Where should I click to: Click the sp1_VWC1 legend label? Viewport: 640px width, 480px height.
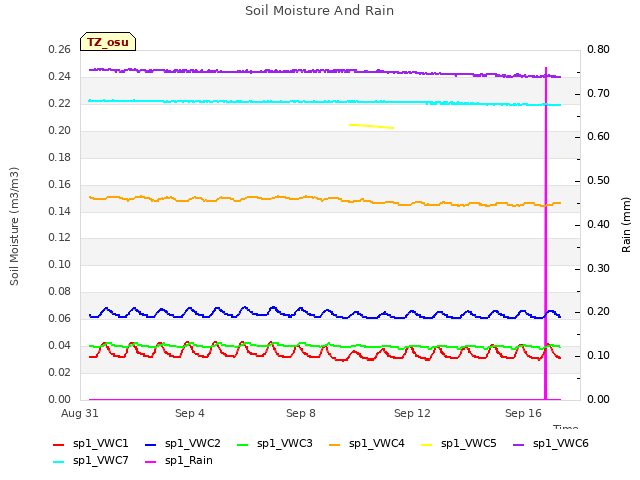(100, 443)
